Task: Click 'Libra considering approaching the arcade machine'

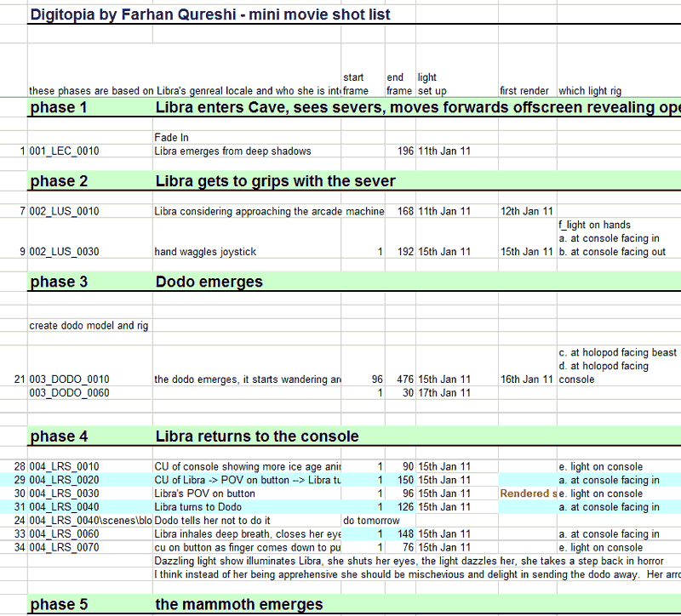Action: click(x=269, y=211)
